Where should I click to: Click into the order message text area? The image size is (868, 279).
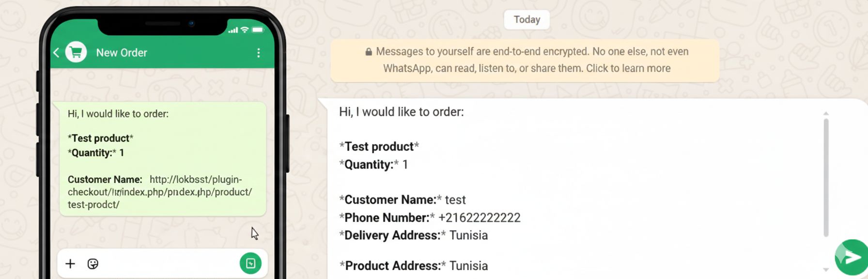click(x=572, y=184)
